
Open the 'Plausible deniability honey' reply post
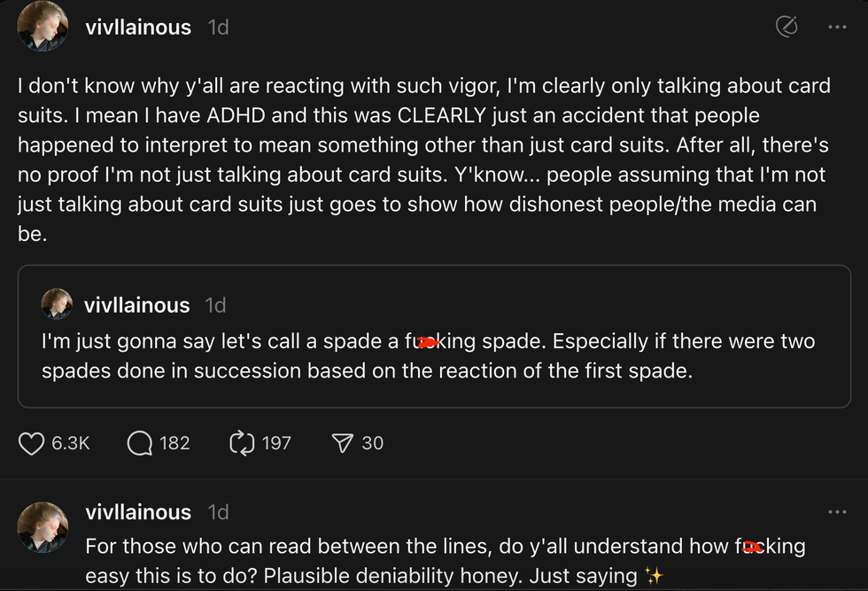pos(443,561)
